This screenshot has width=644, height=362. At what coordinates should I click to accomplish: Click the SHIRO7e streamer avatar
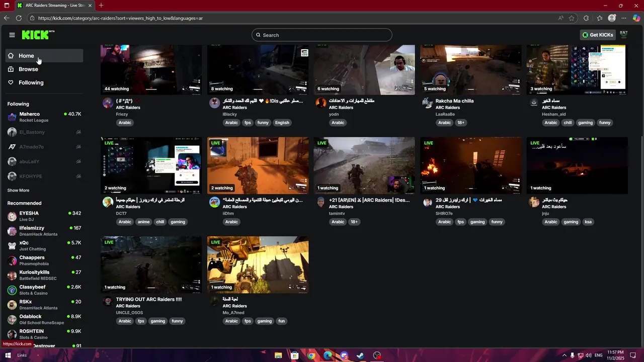pyautogui.click(x=428, y=202)
